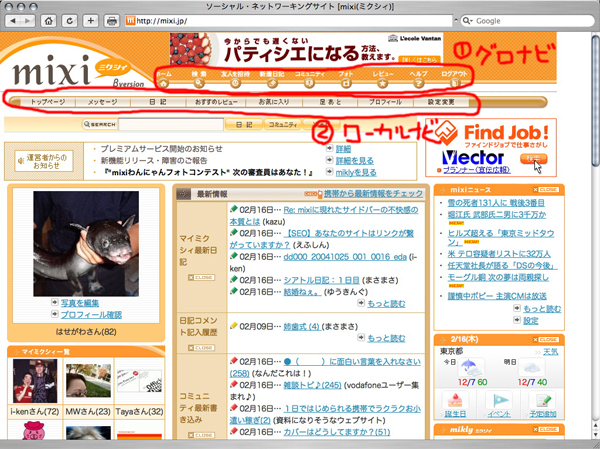Open the ヘルプ help question-mark icon
The height and width of the screenshot is (449, 600).
pos(419,83)
